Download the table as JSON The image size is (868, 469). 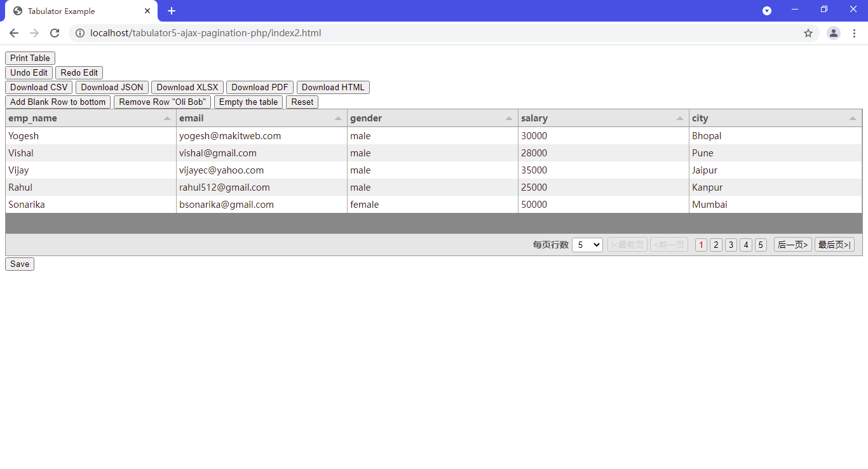click(112, 87)
